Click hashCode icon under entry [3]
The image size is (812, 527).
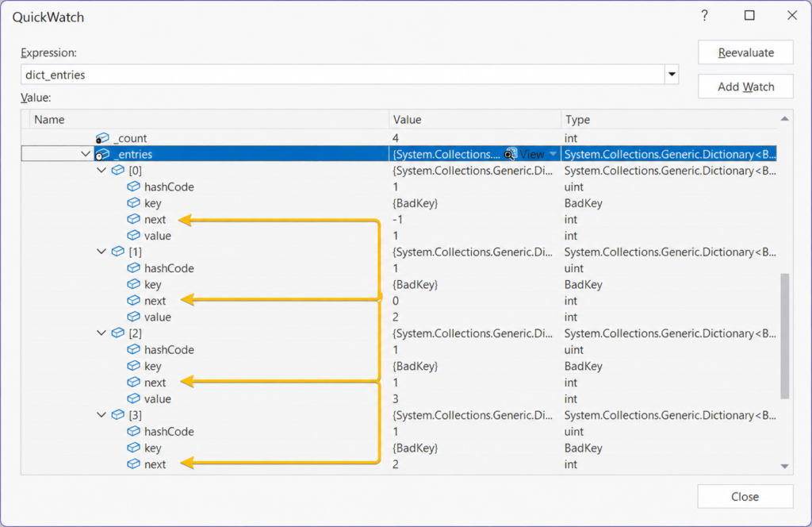click(133, 431)
